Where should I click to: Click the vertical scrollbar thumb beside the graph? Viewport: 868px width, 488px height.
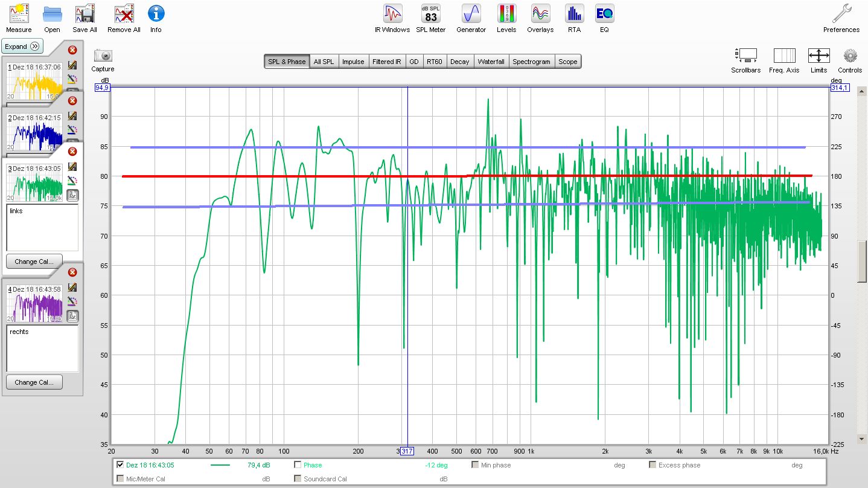click(x=862, y=261)
